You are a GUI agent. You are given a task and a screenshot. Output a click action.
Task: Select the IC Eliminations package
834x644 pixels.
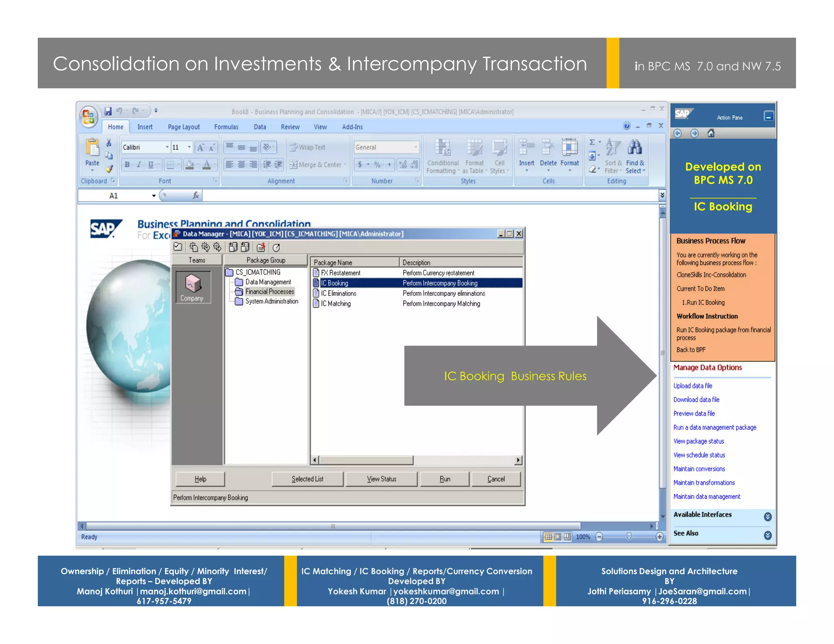tap(417, 294)
